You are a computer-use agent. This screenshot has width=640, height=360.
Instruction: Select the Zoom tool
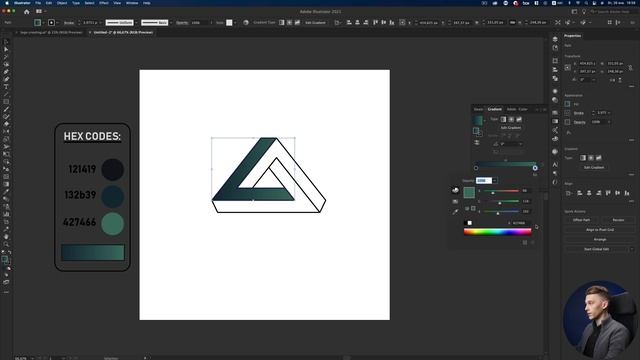pos(6,244)
